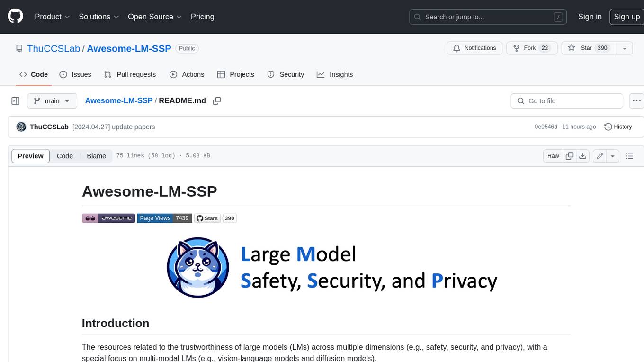Switch to the Security tab

(x=286, y=74)
